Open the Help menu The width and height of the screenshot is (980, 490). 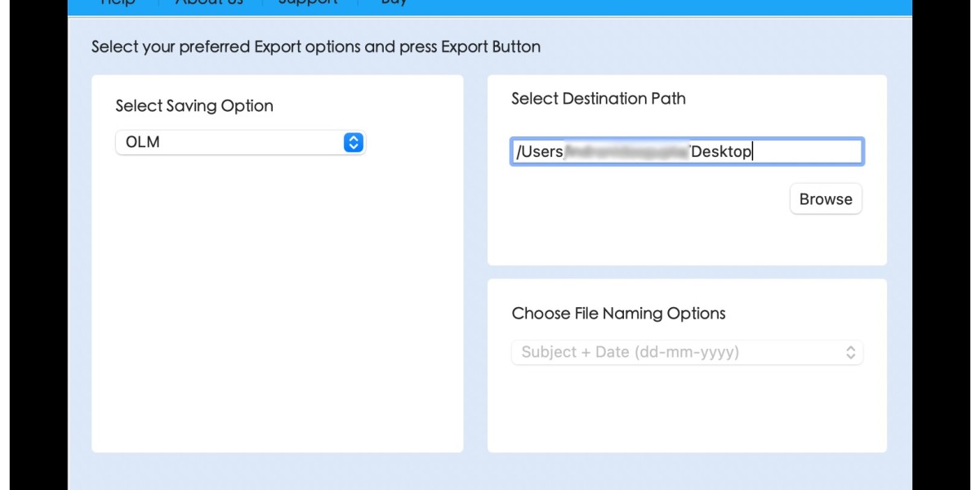coord(118,2)
